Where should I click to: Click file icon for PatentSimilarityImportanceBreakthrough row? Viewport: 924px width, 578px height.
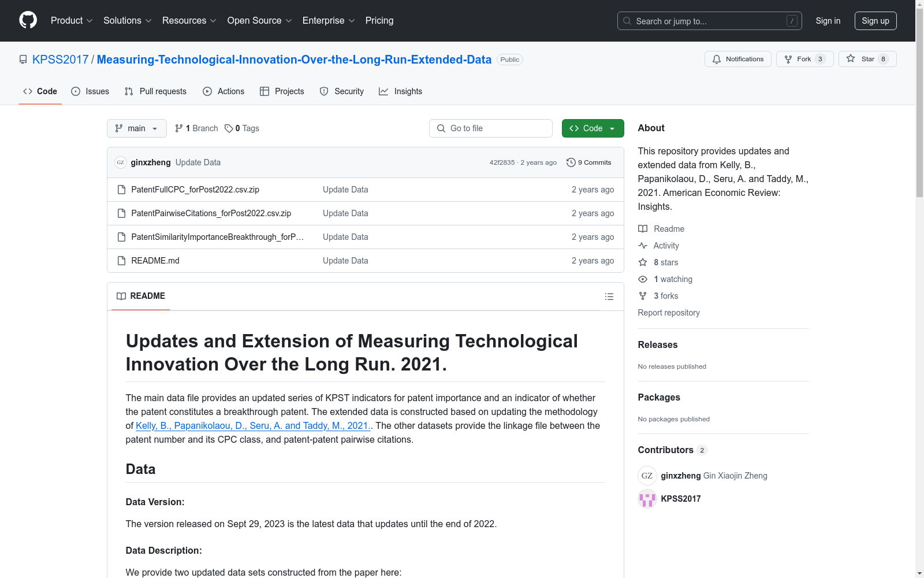click(121, 237)
